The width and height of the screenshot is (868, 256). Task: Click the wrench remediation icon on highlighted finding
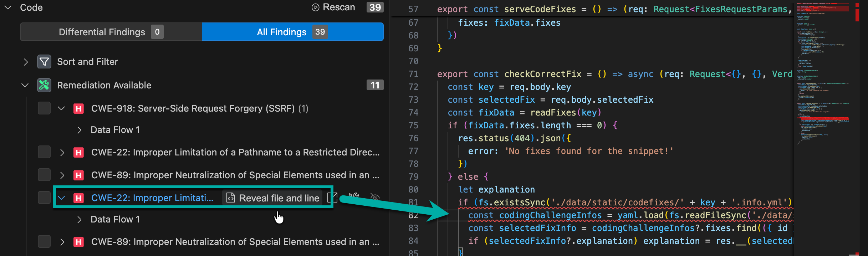354,197
